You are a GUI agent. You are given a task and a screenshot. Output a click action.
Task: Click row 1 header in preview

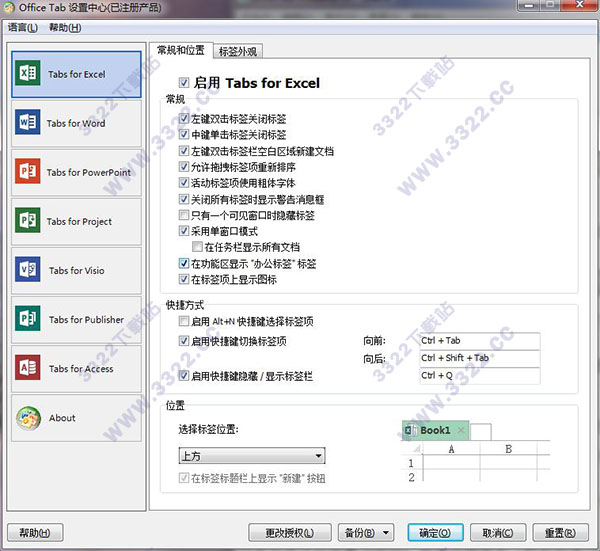[411, 463]
